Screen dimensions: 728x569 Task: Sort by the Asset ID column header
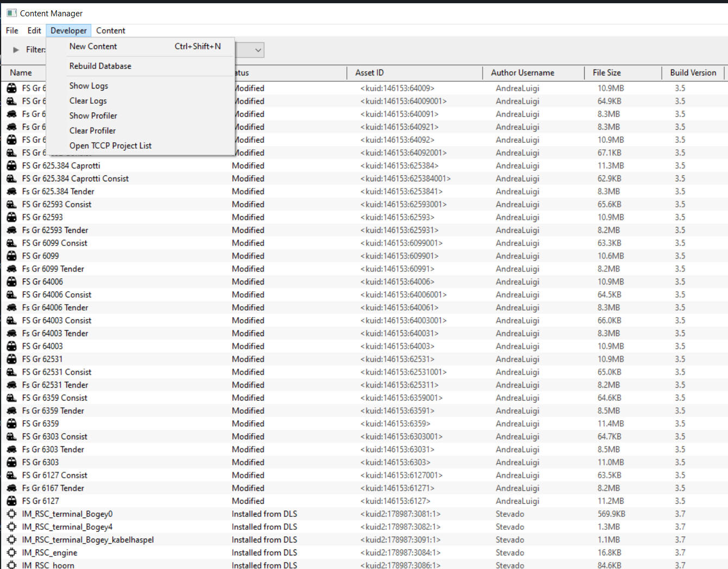tap(415, 73)
